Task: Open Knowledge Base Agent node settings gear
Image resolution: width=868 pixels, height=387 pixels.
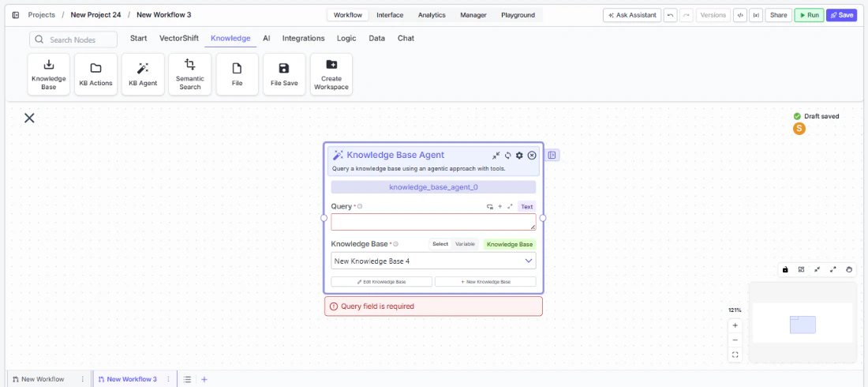Action: [x=519, y=156]
